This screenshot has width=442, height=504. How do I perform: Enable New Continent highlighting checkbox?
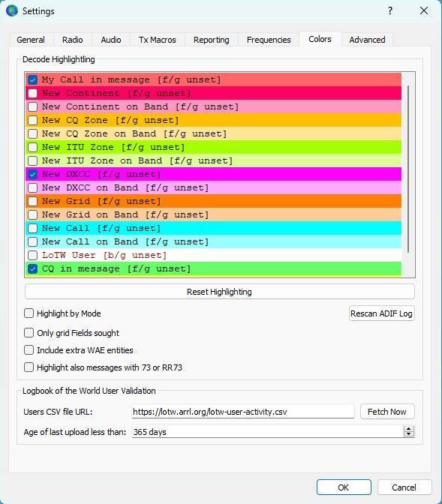pos(33,93)
